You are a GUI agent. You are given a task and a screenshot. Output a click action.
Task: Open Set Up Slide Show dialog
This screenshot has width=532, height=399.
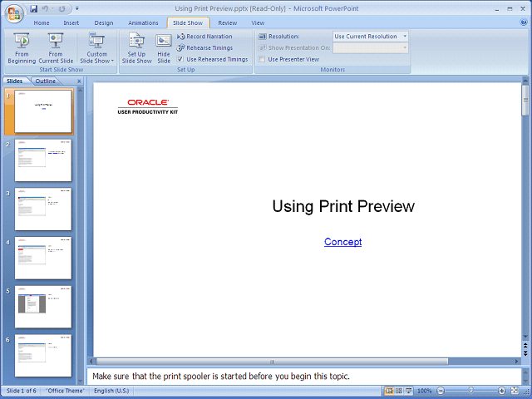(136, 48)
